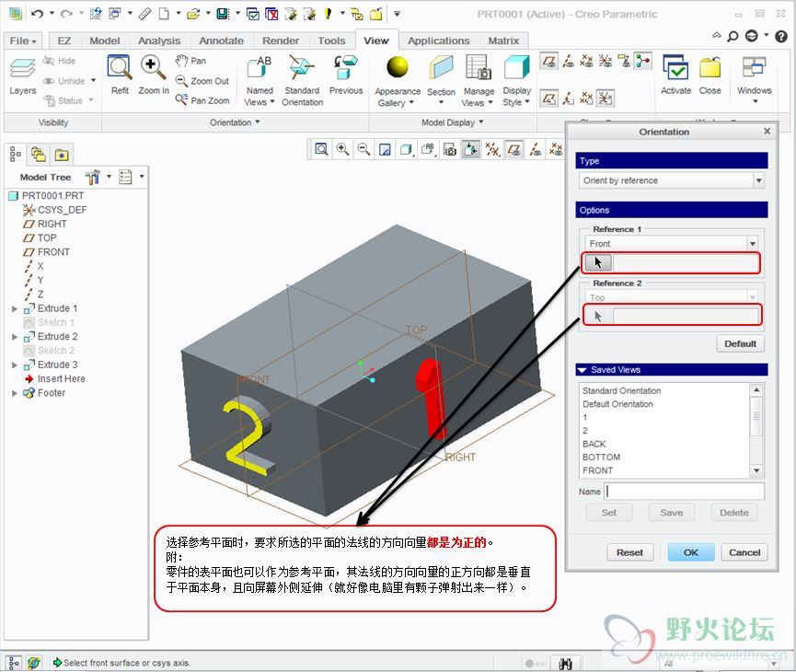796x672 pixels.
Task: Open Model Tree tab icon
Action: pyautogui.click(x=16, y=154)
